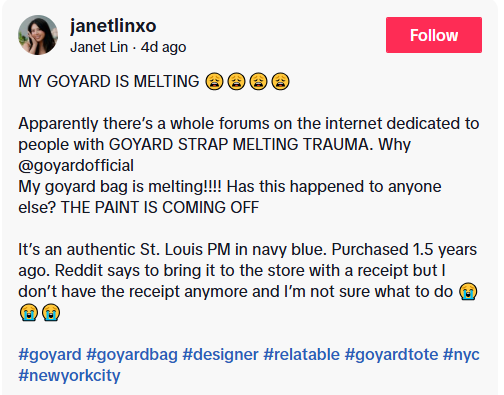Click crying emoji after 'what to do'
Viewport: 504px width, 395px height.
468,292
